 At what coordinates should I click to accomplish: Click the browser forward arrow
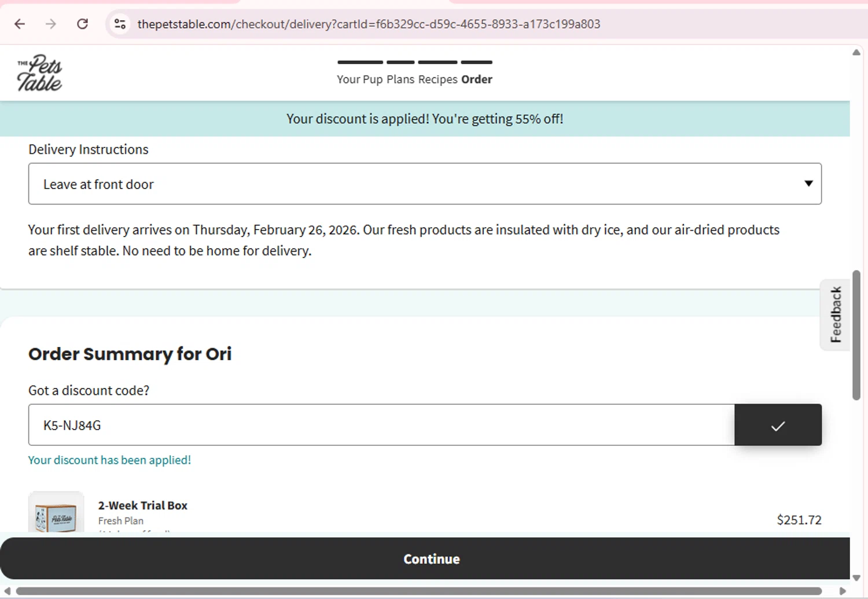click(51, 24)
